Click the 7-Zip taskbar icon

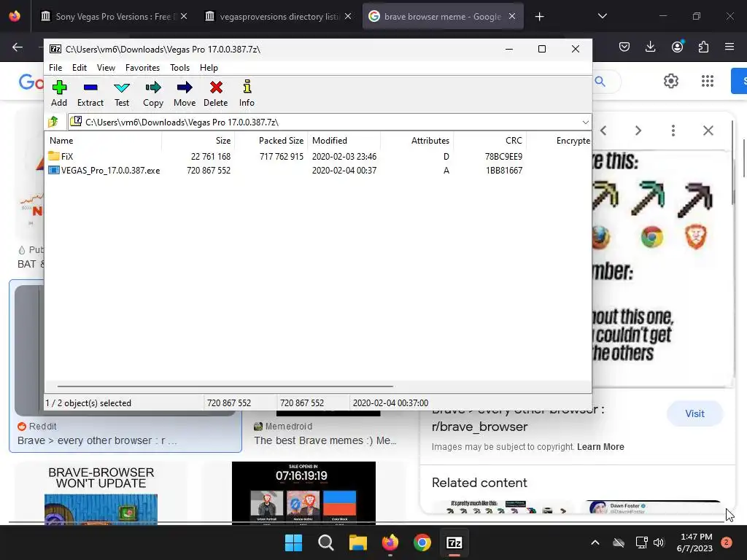454,542
